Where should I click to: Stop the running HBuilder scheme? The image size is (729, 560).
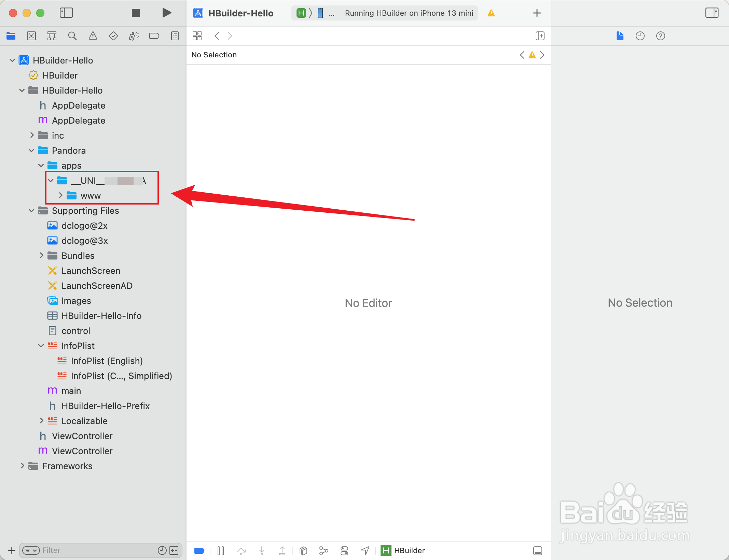tap(136, 13)
